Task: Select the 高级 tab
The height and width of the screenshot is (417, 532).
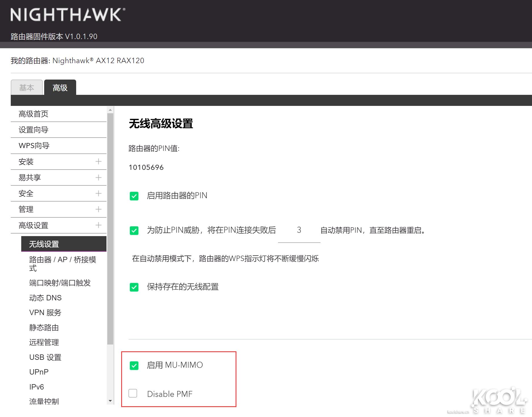Action: (59, 88)
